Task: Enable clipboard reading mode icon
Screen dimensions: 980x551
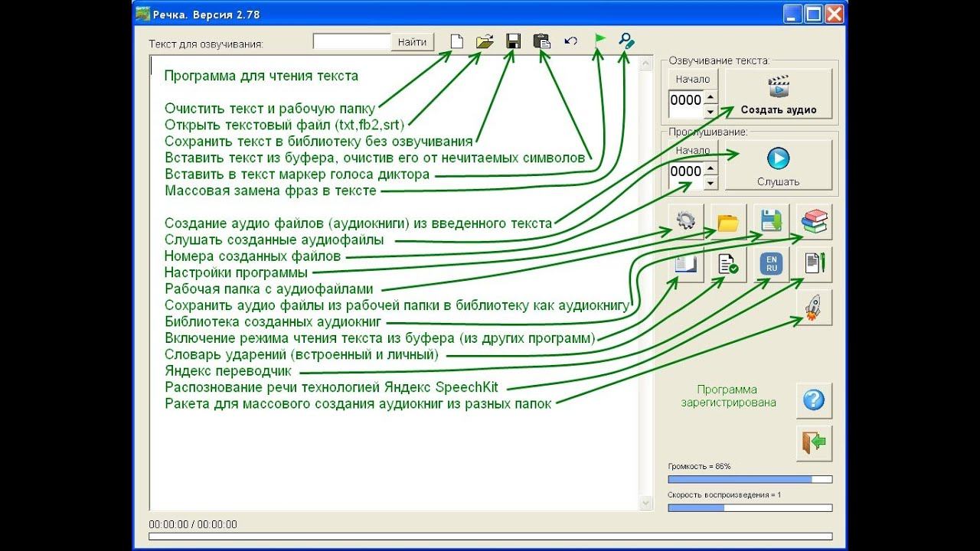Action: 686,265
